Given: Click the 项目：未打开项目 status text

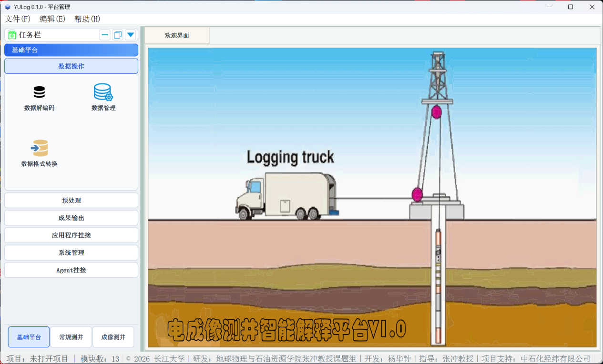Looking at the screenshot, I should [37, 359].
